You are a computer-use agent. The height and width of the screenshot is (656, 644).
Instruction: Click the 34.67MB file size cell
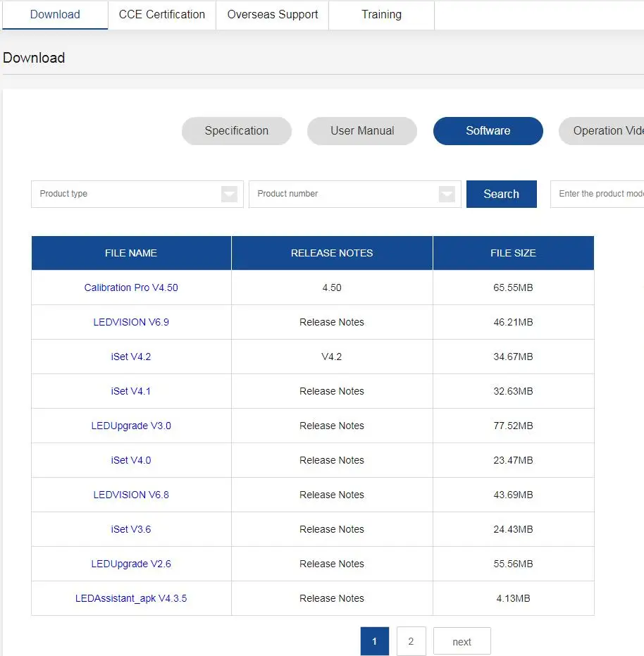coord(514,357)
